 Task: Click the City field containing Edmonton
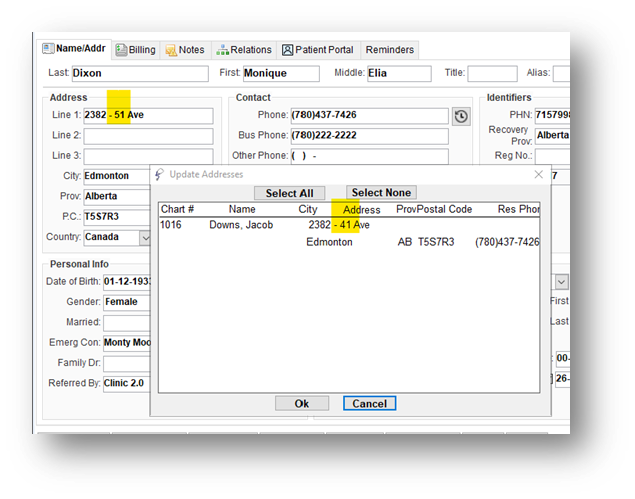[x=117, y=177]
